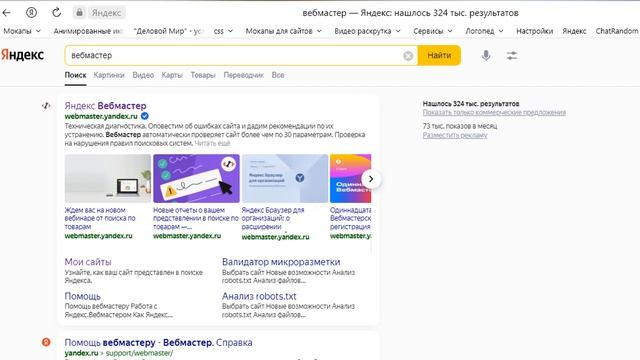Expand the Мокапы для сайтов bookmarks folder
Screen dimensions: 640x360
tap(284, 31)
